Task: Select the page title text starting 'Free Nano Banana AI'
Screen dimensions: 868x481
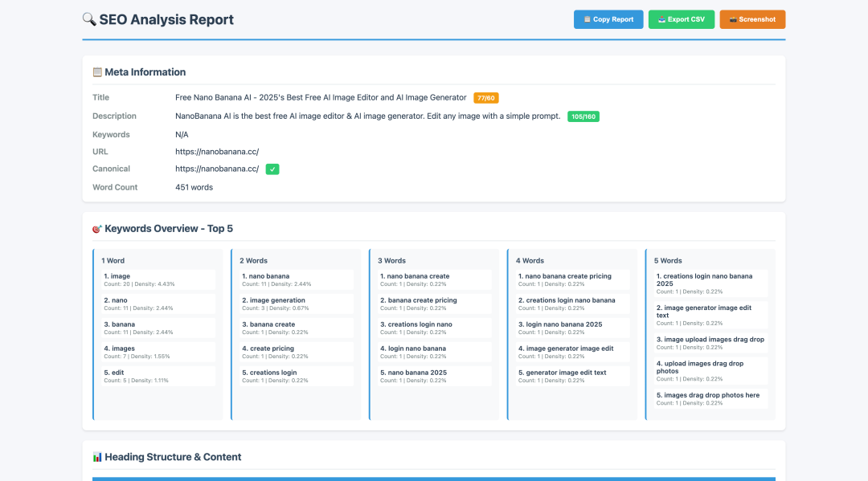Action: point(321,97)
